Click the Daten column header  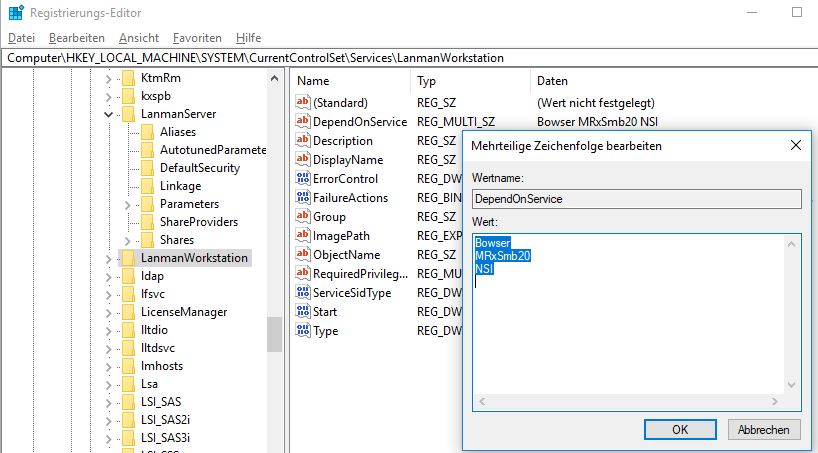point(553,81)
